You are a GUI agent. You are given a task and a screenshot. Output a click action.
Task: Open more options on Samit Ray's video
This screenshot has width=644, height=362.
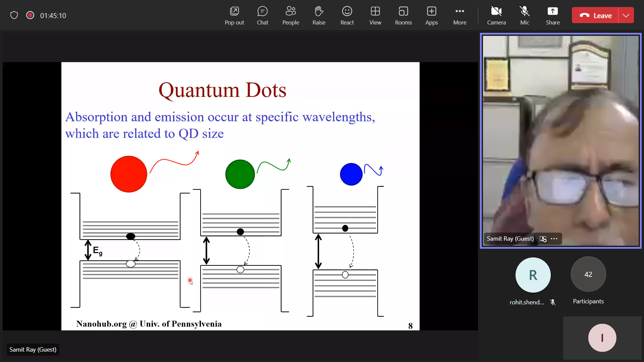(554, 239)
